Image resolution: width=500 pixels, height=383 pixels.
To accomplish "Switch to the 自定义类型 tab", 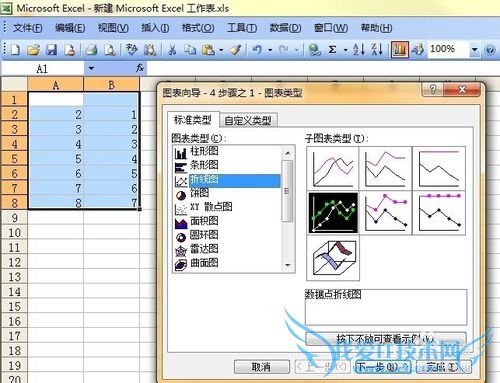I will [x=248, y=121].
